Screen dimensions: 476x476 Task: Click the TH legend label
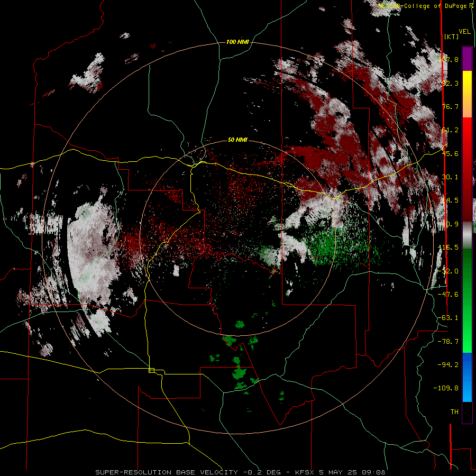[454, 412]
